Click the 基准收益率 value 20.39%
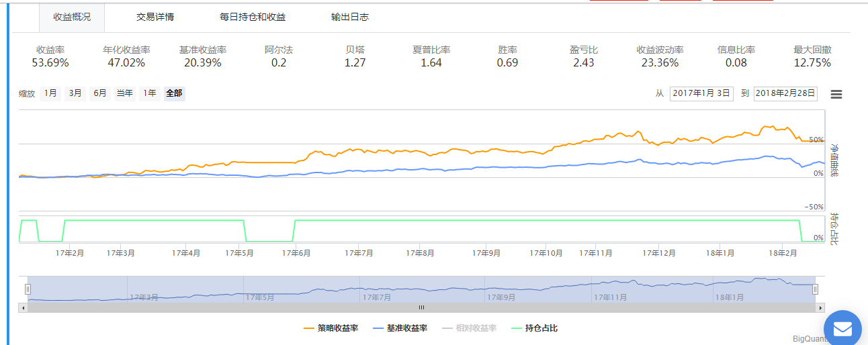This screenshot has width=868, height=345. tap(202, 62)
